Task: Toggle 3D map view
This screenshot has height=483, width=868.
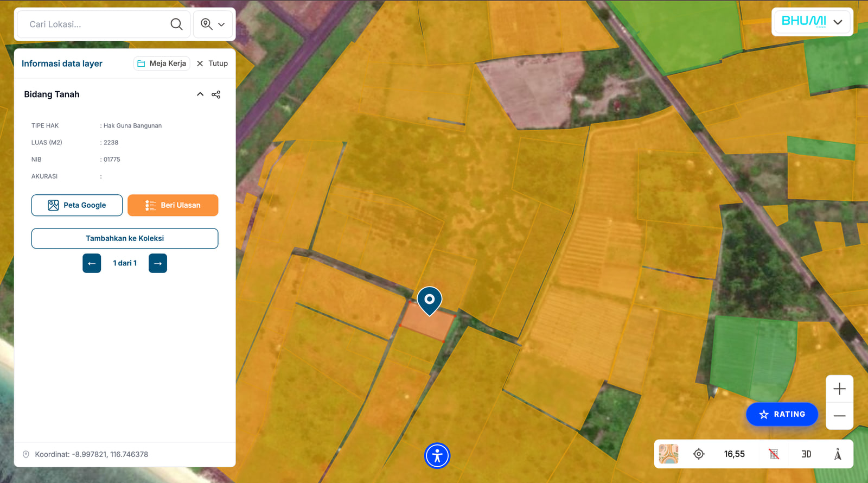Action: pyautogui.click(x=806, y=454)
